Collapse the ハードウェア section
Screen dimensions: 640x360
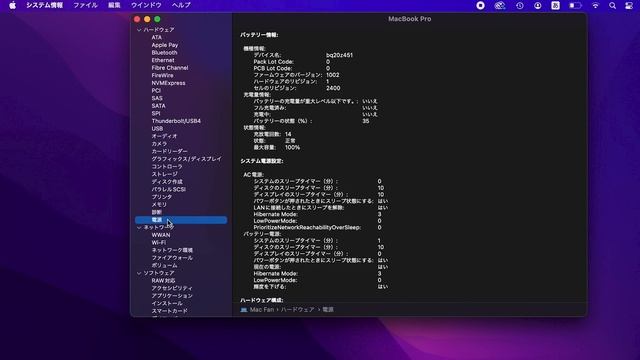(139, 30)
